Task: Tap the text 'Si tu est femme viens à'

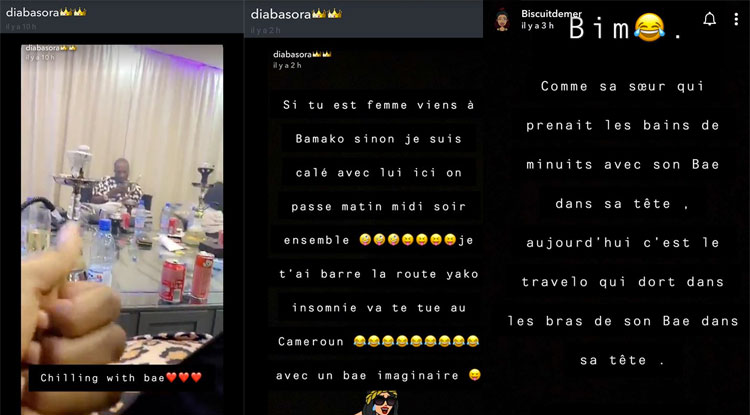Action: tap(378, 105)
